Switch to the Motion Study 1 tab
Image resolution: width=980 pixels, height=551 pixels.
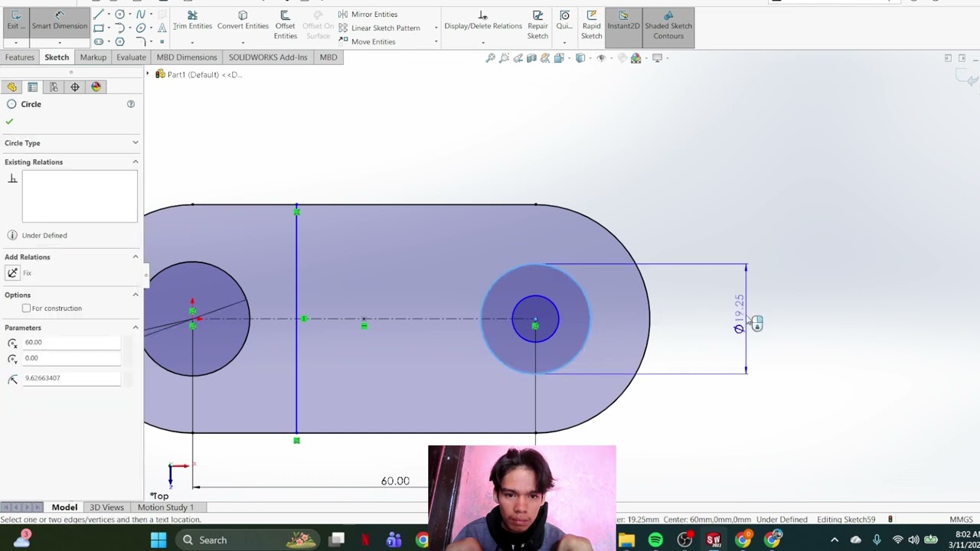click(x=165, y=507)
